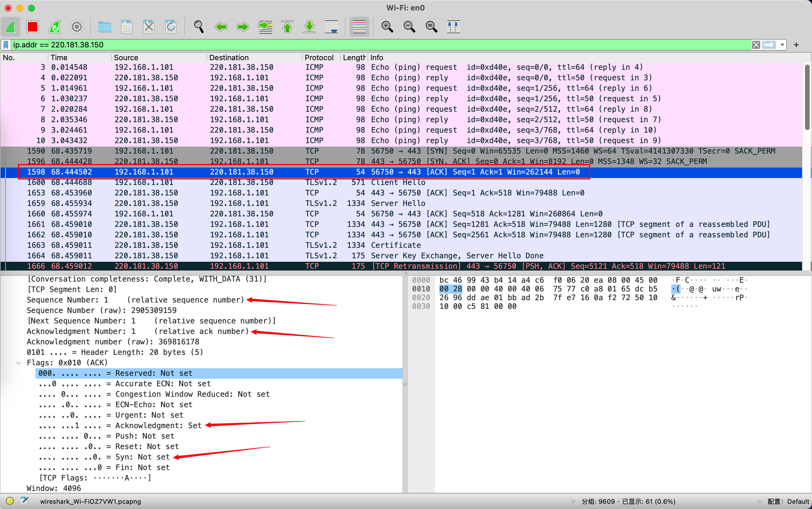This screenshot has width=812, height=509.
Task: Select Window: 4096 line
Action: coord(54,488)
